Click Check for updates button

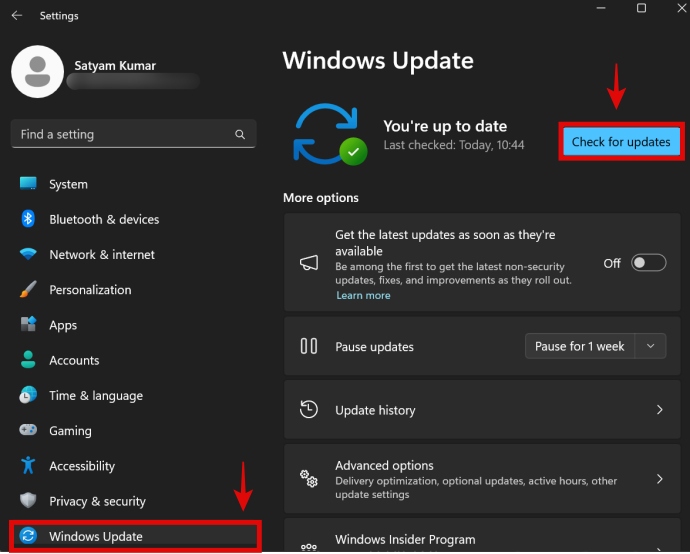(621, 142)
